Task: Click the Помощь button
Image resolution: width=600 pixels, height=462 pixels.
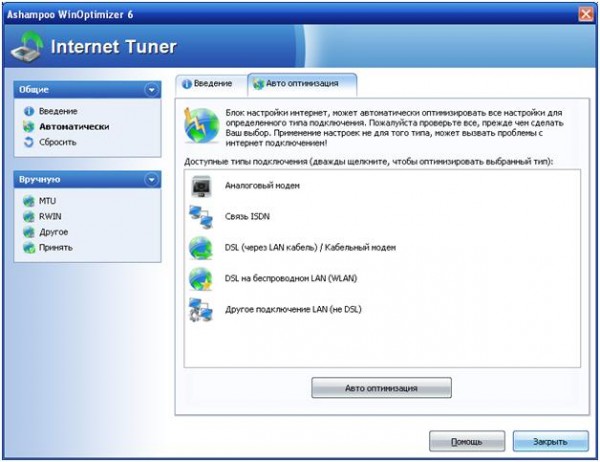Action: click(467, 442)
